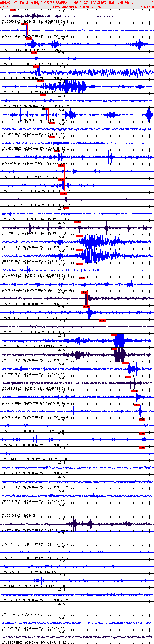
Task: Click the RMS noise scaling note
Action: [x=77, y=7]
